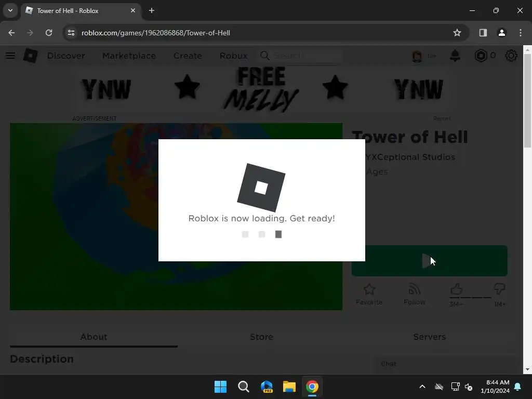The width and height of the screenshot is (532, 399).
Task: Open the user avatar profile icon
Action: pyautogui.click(x=417, y=56)
